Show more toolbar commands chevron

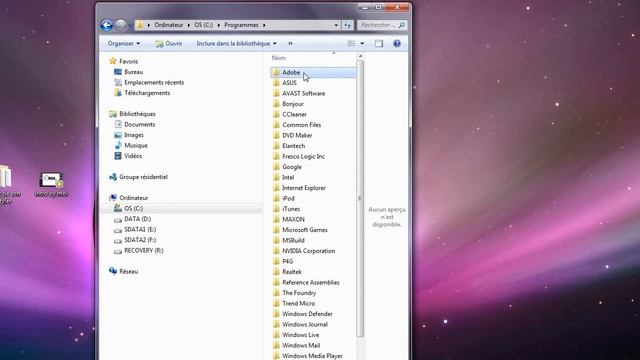pyautogui.click(x=290, y=43)
